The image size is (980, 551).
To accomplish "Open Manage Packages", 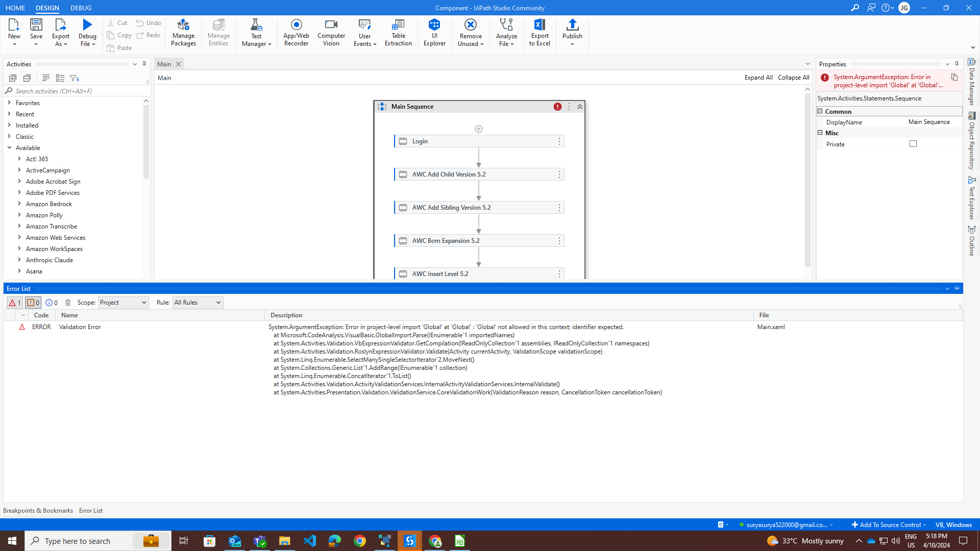I will click(183, 32).
